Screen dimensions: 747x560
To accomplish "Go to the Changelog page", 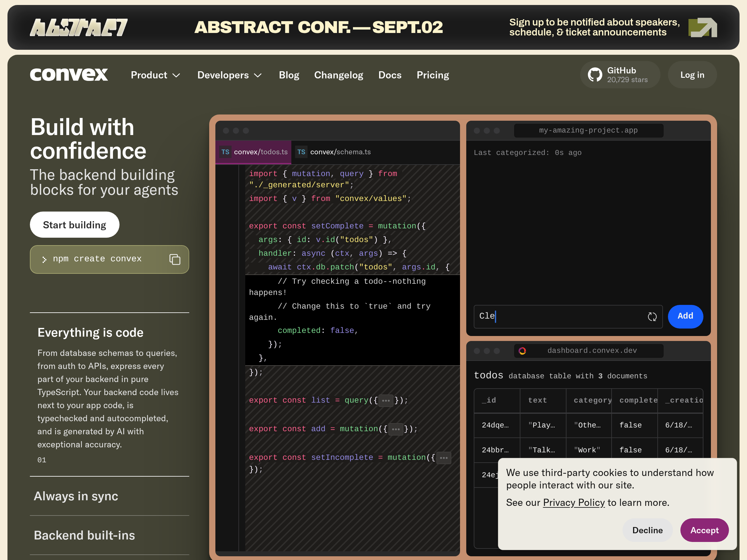I will tap(338, 75).
